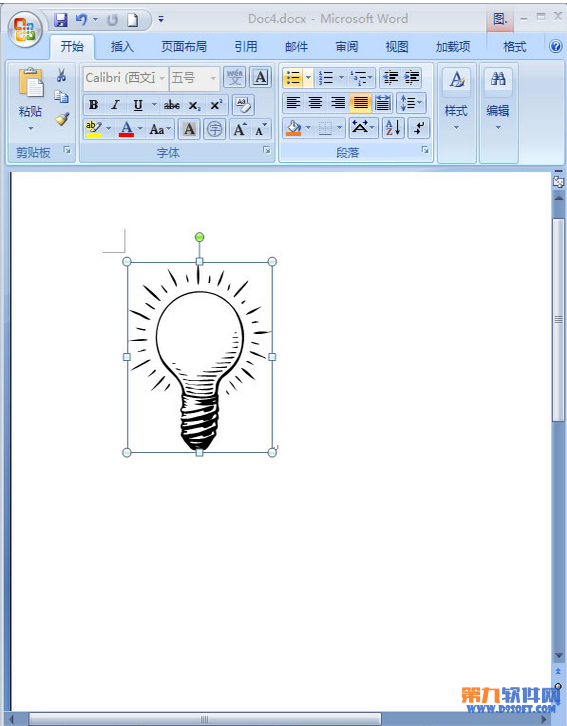Apply character border A icon
567x726 pixels.
coord(261,77)
